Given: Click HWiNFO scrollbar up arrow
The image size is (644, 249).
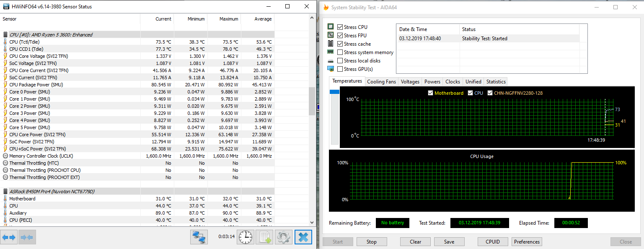Looking at the screenshot, I should point(312,18).
